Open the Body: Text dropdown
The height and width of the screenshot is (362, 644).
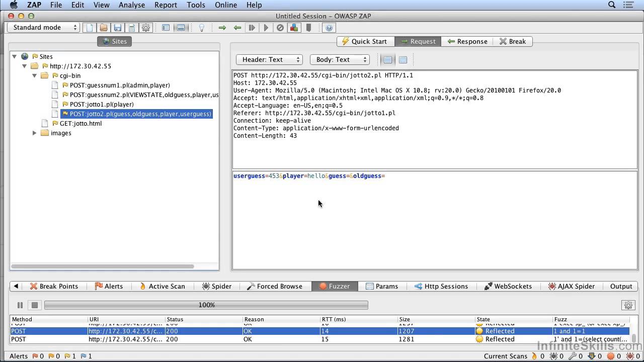click(340, 60)
